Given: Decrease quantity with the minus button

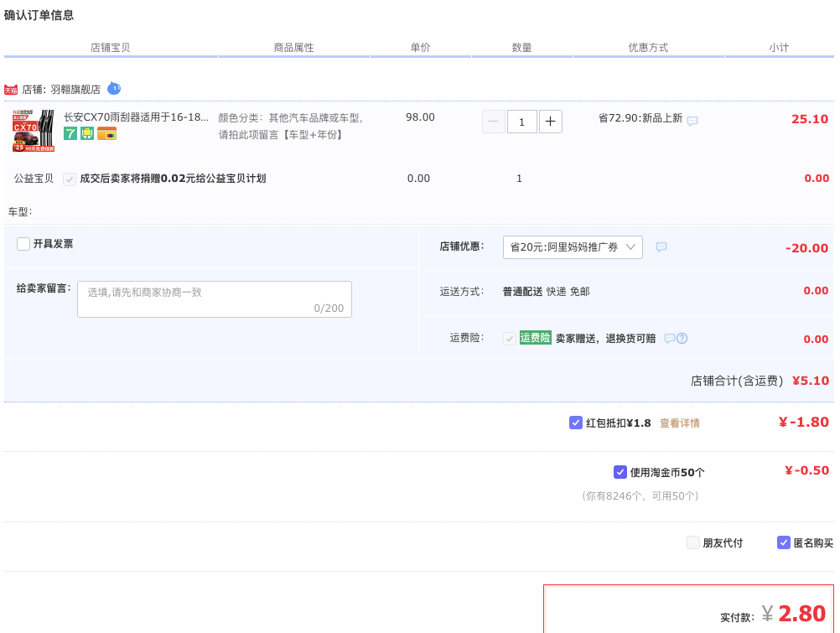Looking at the screenshot, I should click(494, 122).
